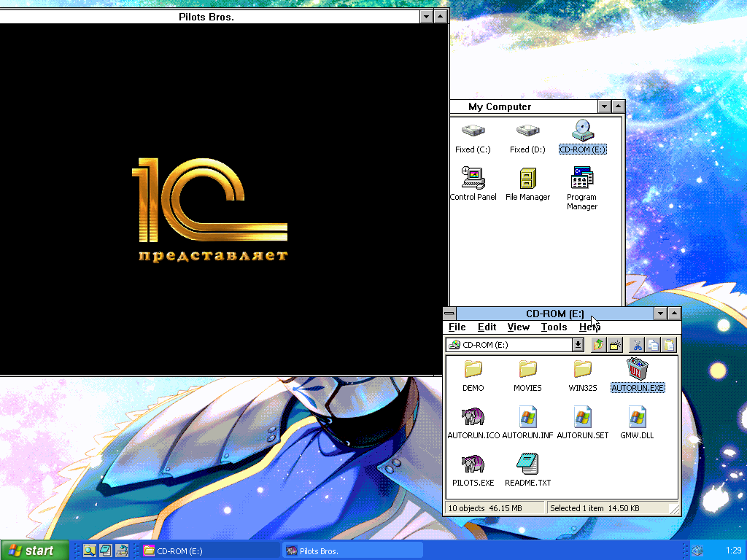Viewport: 747px width, 560px height.
Task: Select the File Manager icon
Action: [527, 178]
